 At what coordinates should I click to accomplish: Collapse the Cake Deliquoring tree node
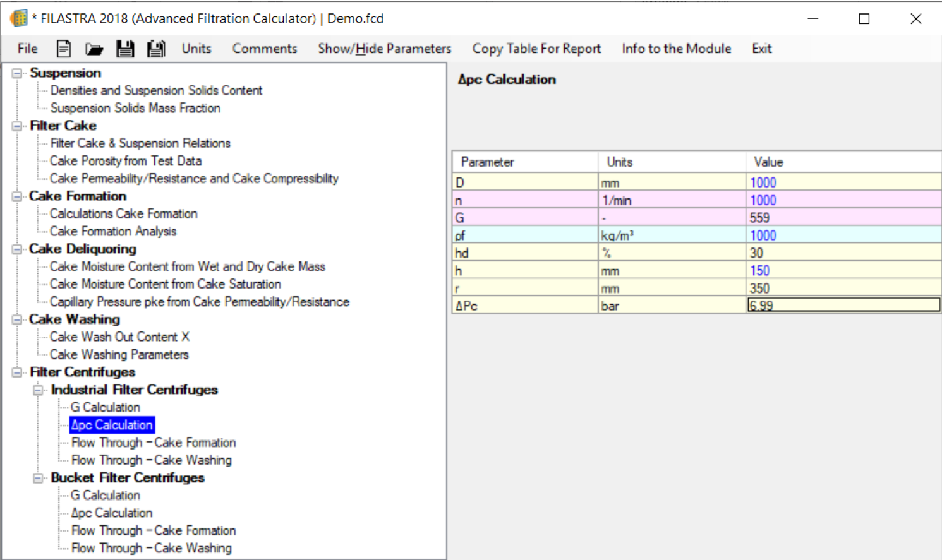[17, 249]
